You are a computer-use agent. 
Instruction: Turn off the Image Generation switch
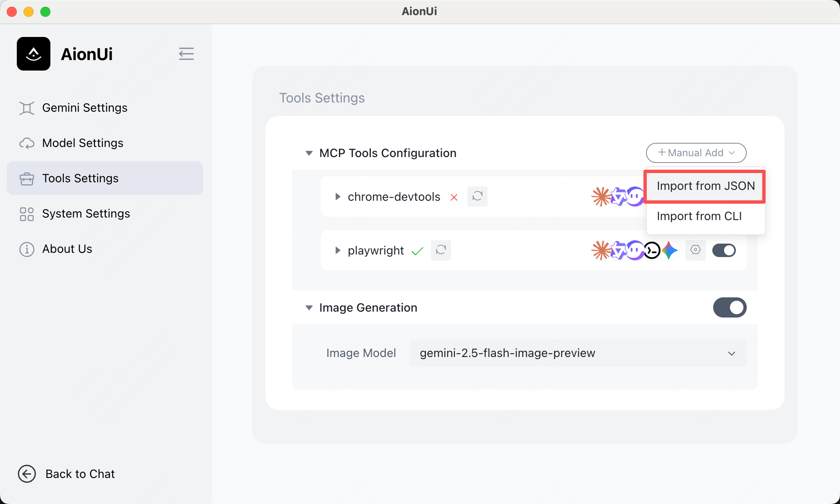click(x=730, y=307)
